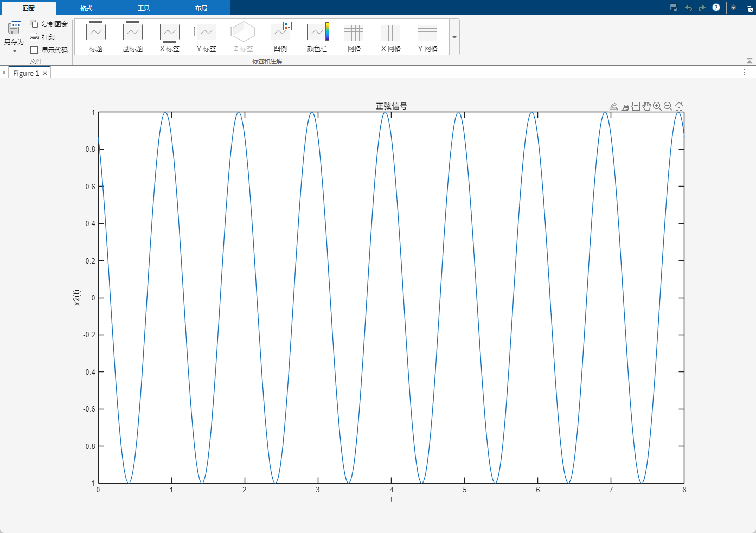Screen dimensions: 756x533
Task: Close the Figure 1 tab
Action: (45, 73)
